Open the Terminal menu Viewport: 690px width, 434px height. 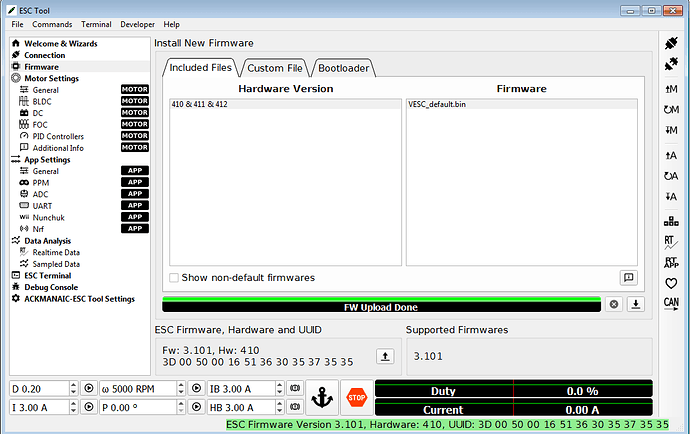[96, 24]
